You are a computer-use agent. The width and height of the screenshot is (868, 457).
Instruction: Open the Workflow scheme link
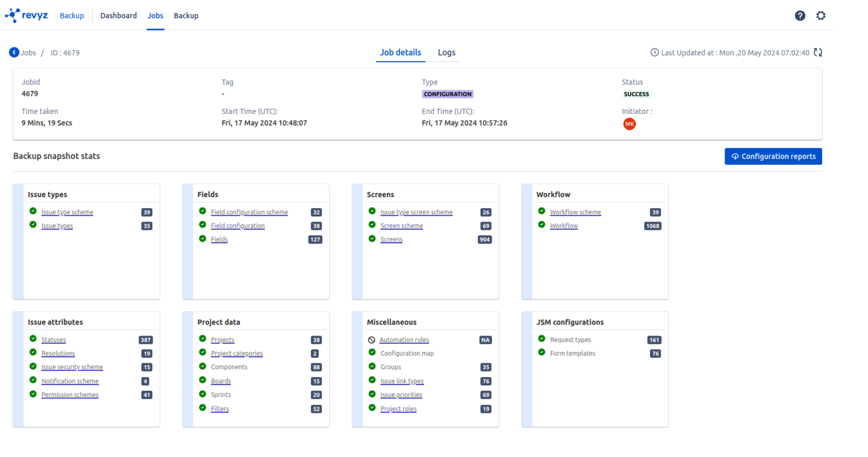pyautogui.click(x=575, y=212)
